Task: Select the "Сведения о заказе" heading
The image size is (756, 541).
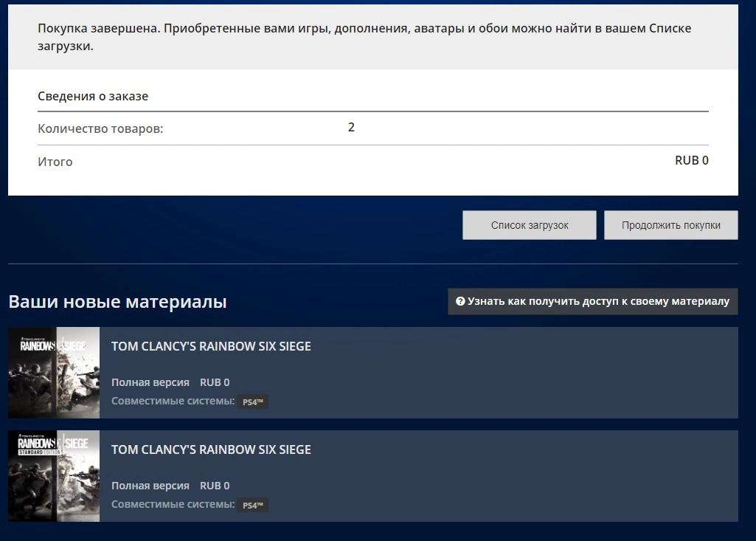Action: click(x=93, y=96)
